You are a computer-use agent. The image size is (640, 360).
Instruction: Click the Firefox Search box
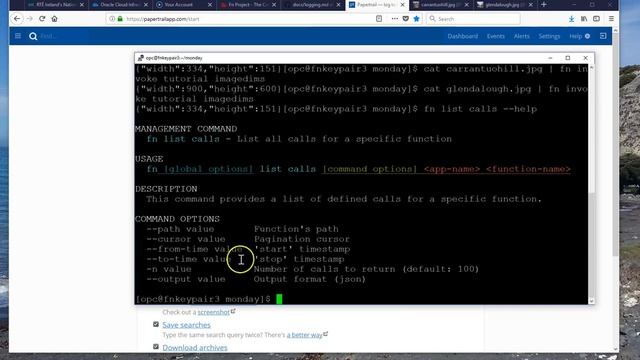(x=473, y=19)
